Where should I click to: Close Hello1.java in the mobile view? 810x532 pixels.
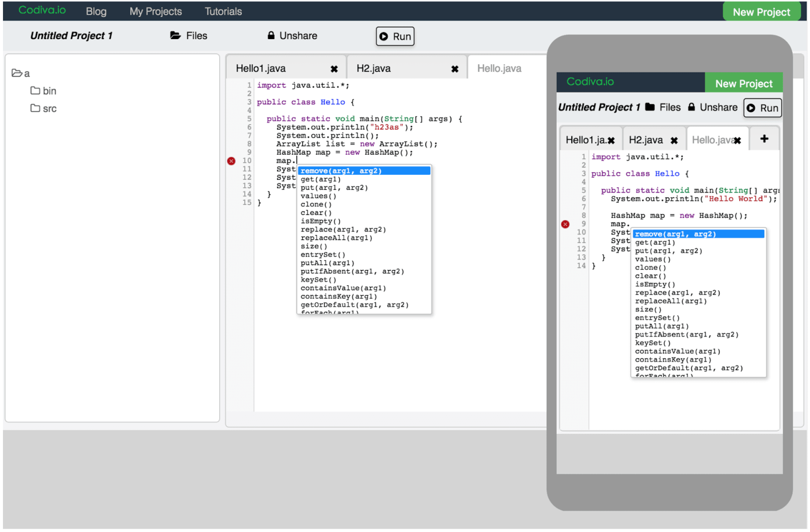coord(613,139)
